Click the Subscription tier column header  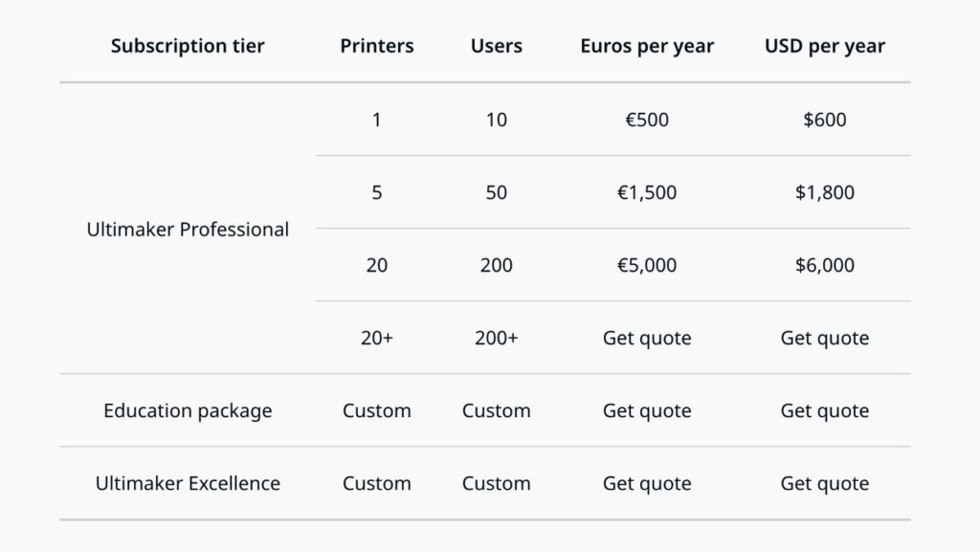188,46
